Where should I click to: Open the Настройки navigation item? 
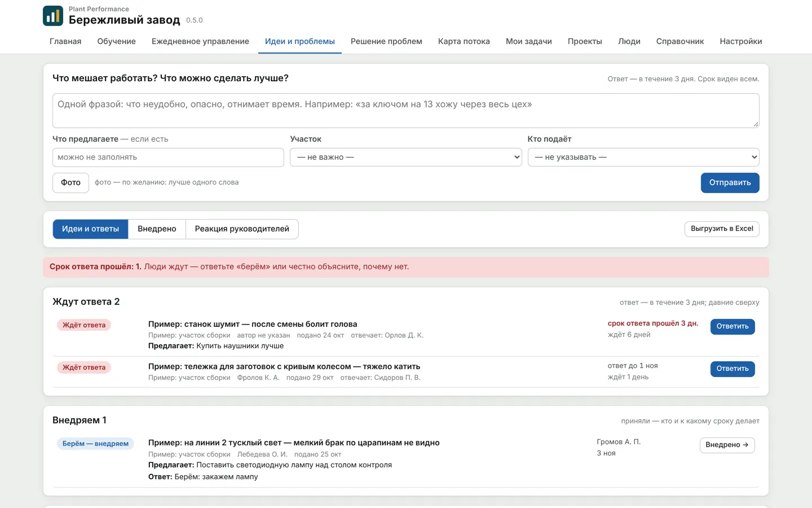click(x=741, y=41)
